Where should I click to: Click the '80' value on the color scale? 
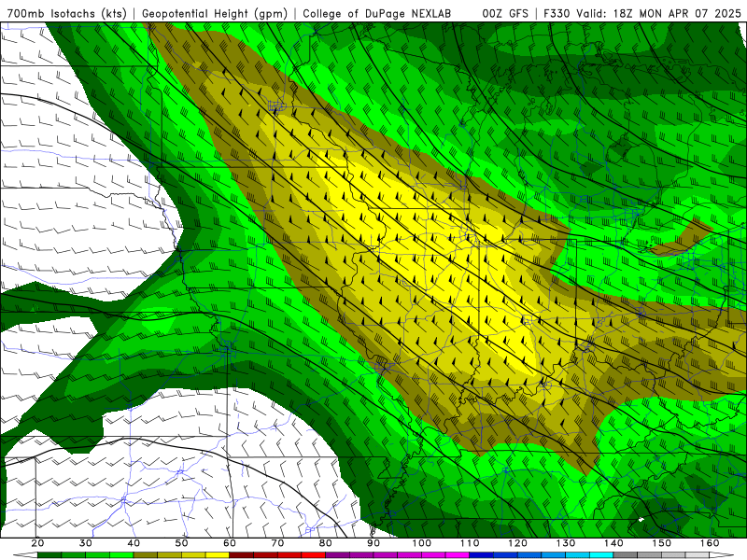coord(326,543)
